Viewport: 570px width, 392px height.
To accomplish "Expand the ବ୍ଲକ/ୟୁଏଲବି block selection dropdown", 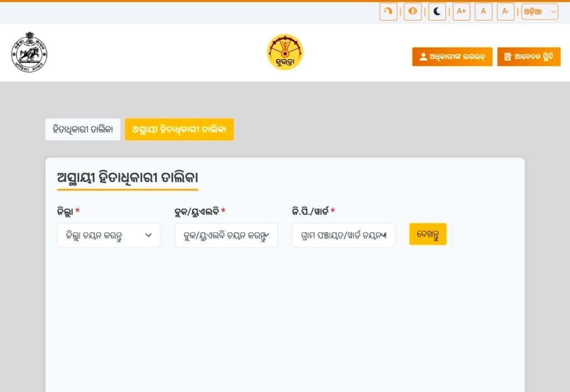I will (x=226, y=236).
